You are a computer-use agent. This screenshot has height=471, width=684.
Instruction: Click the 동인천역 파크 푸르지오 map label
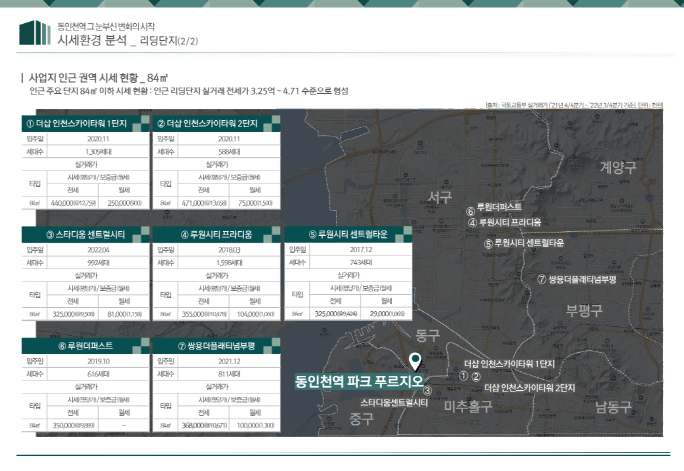point(360,381)
